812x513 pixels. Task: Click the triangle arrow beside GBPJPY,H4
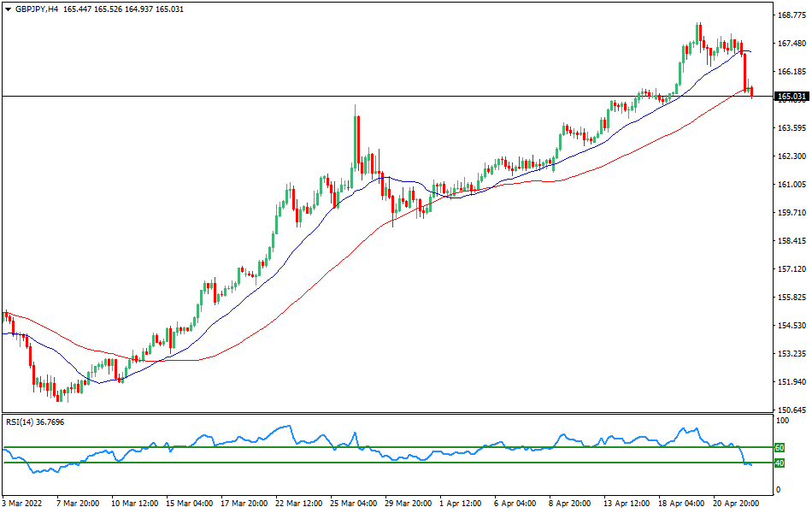(x=8, y=9)
